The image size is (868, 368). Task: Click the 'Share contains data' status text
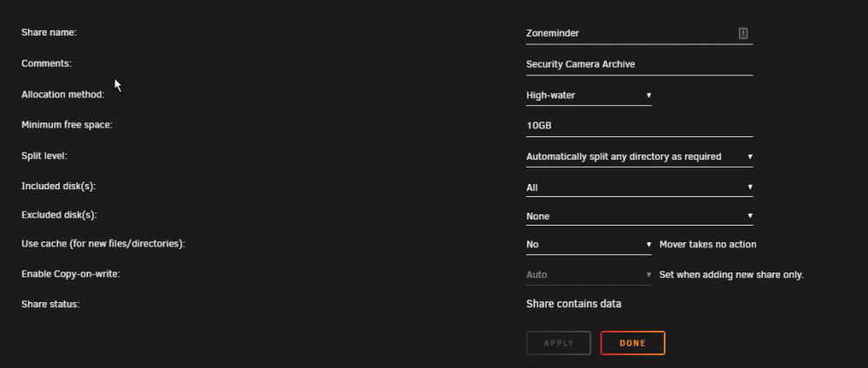pyautogui.click(x=574, y=304)
